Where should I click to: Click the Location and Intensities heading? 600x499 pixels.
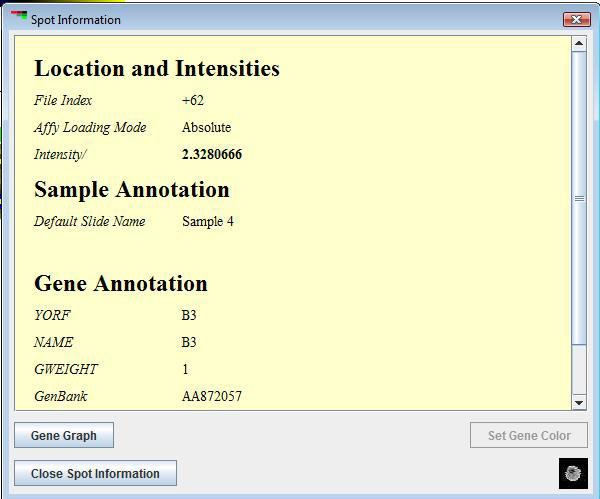pyautogui.click(x=157, y=69)
